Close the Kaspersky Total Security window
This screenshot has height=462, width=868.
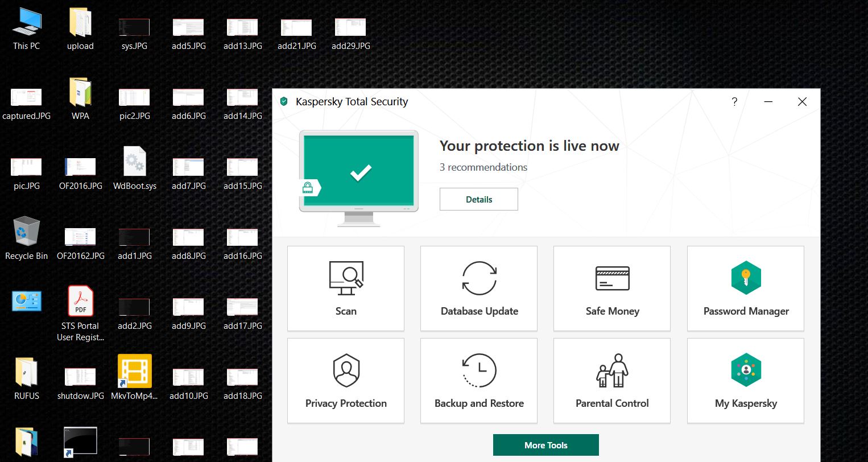click(x=802, y=102)
